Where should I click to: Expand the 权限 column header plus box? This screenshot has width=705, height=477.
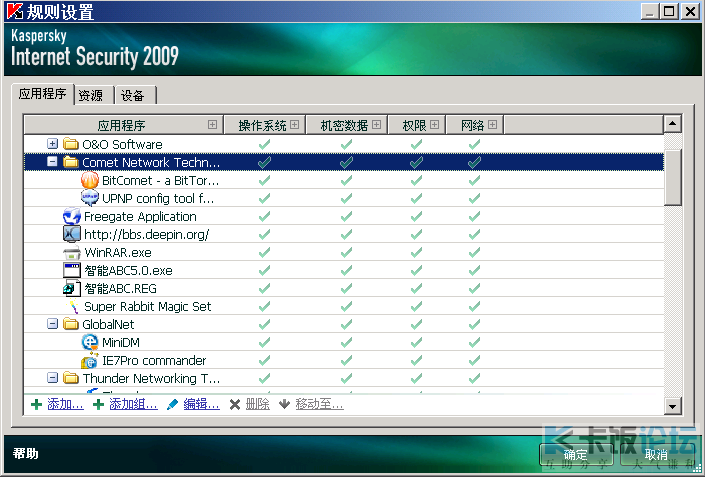coord(434,125)
